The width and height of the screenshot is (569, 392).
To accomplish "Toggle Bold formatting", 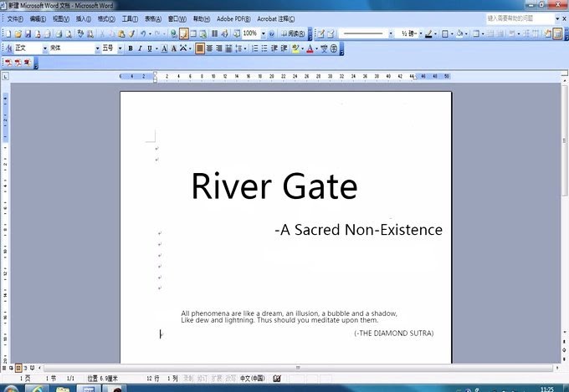I will click(130, 48).
